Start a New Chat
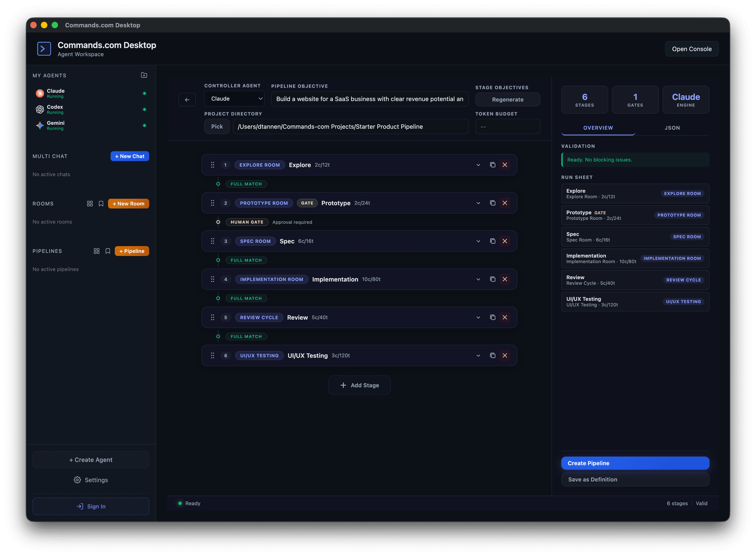 (130, 156)
